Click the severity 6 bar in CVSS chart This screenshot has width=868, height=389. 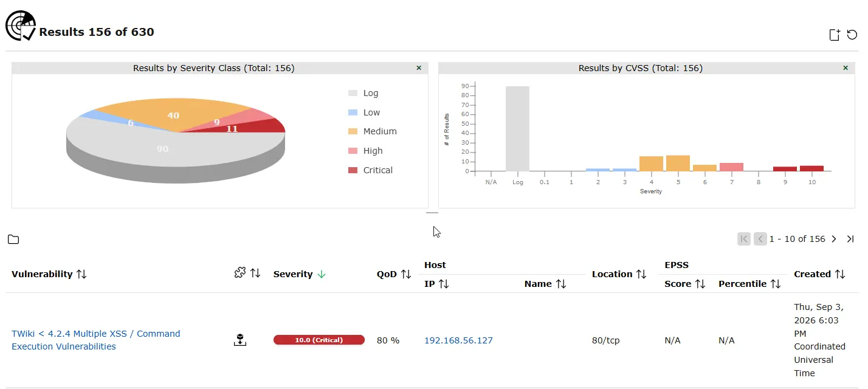tap(704, 168)
